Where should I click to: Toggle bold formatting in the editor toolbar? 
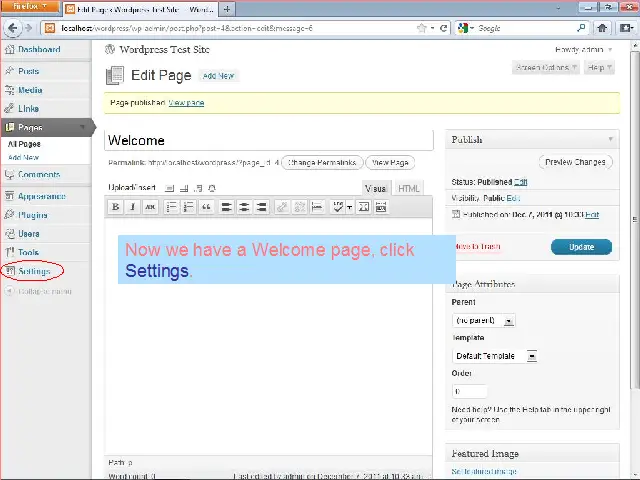(116, 207)
